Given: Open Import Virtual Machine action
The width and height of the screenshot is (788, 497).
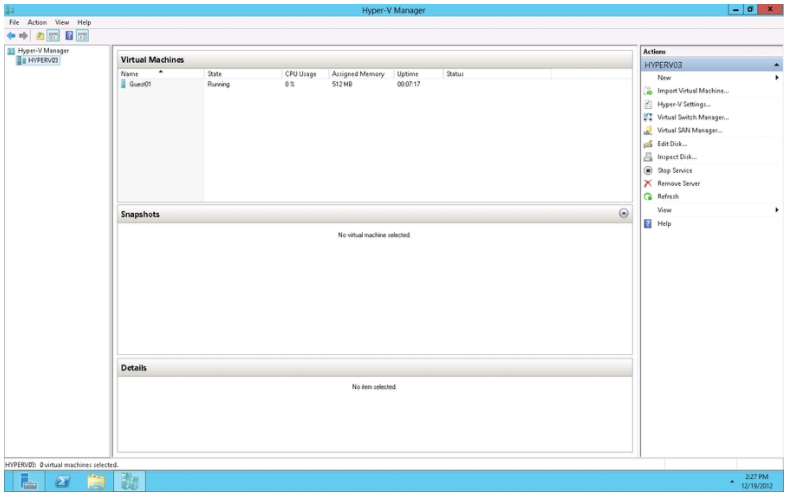Looking at the screenshot, I should tap(693, 91).
